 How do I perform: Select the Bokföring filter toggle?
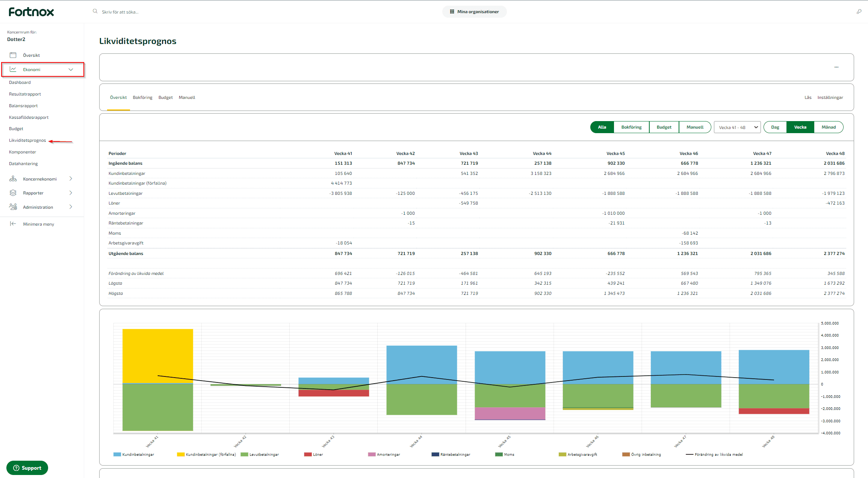coord(631,127)
